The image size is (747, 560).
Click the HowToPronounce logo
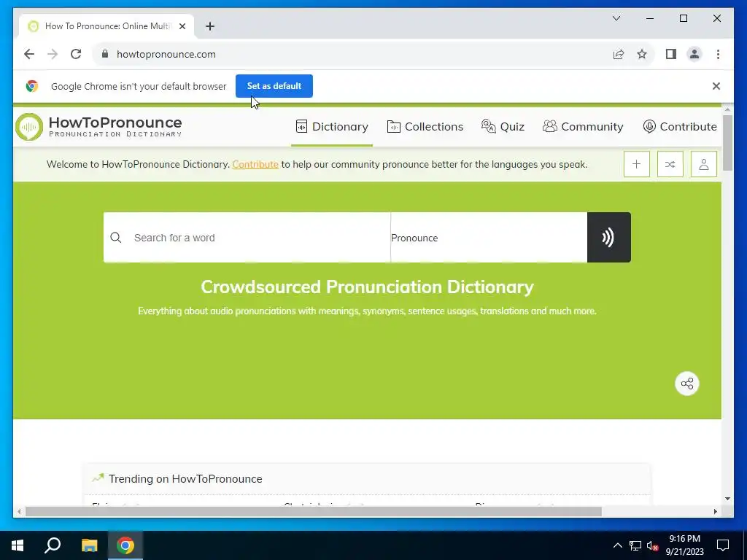coord(98,127)
